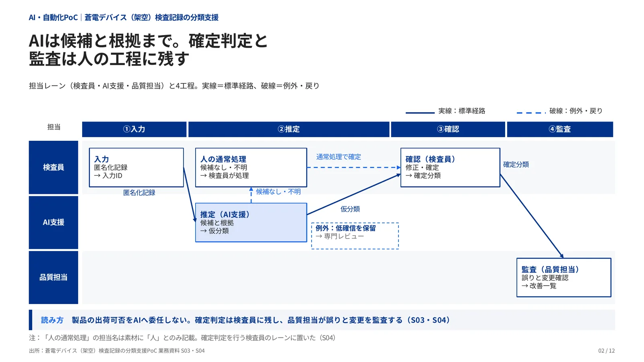Click the note line starting 注:

(182, 338)
